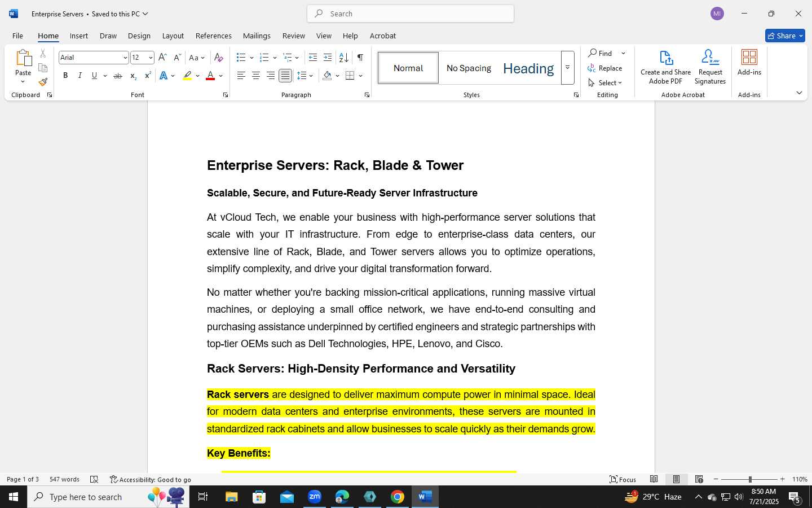Expand the Styles gallery more arrow
Viewport: 812px width, 508px height.
pyautogui.click(x=568, y=68)
